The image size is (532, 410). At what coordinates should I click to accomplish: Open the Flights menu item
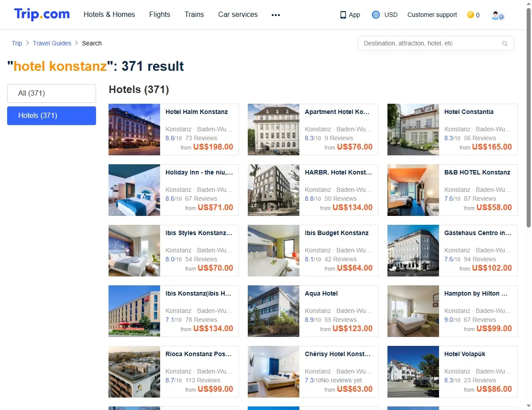(160, 15)
